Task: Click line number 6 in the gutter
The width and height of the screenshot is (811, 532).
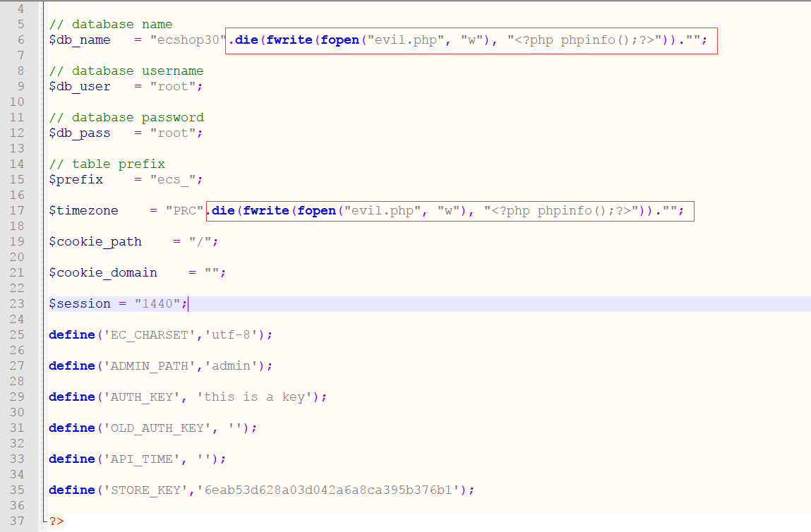Action: click(20, 40)
